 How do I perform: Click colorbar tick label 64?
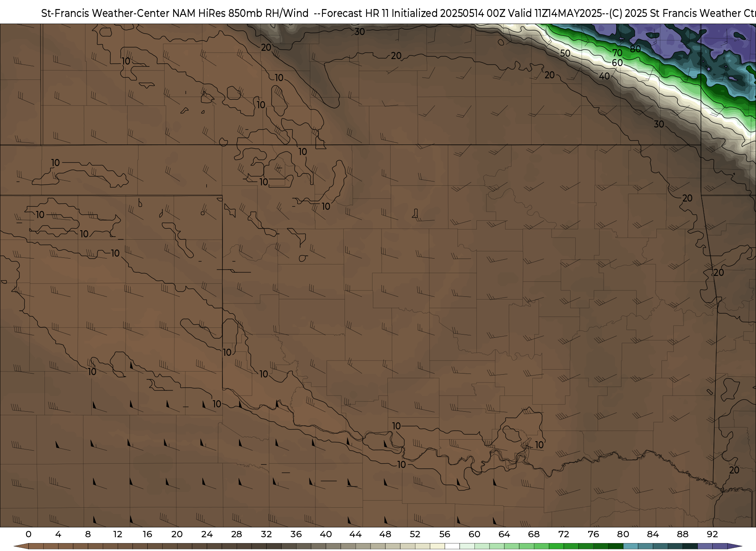pos(504,534)
